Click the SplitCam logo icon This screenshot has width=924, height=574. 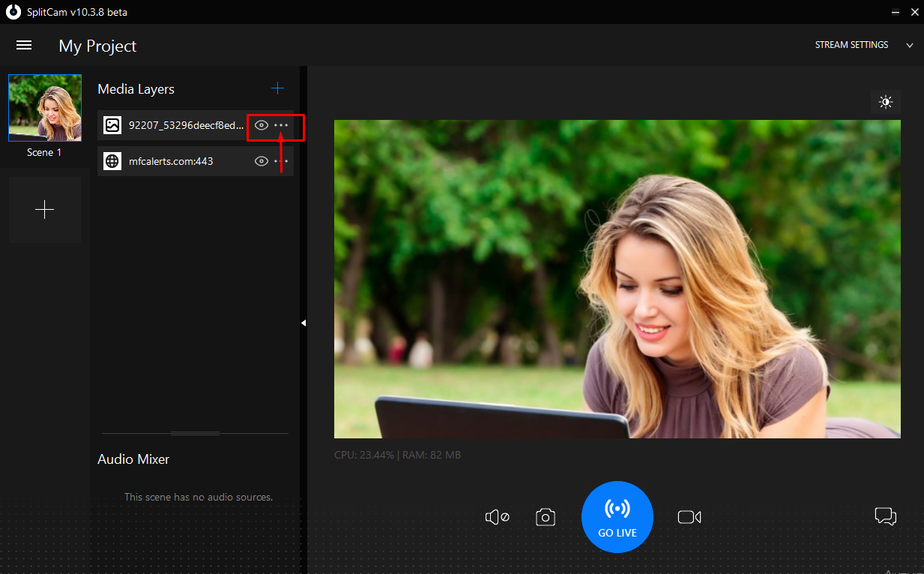click(x=12, y=12)
